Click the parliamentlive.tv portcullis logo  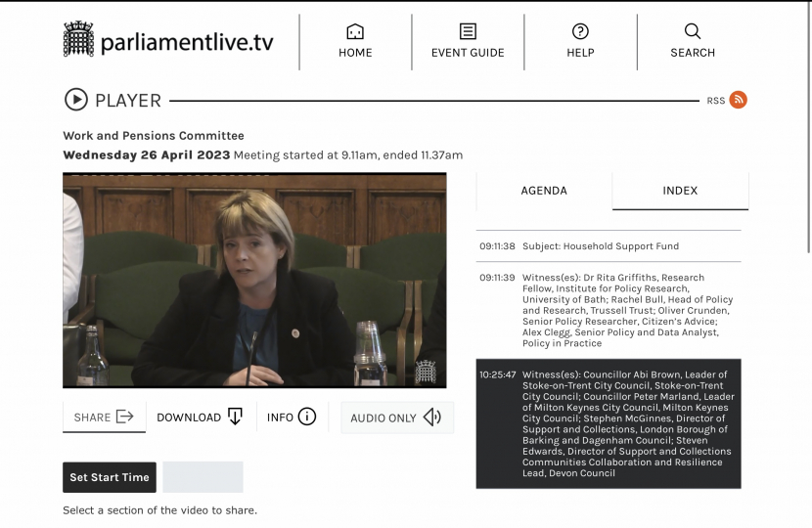point(78,39)
